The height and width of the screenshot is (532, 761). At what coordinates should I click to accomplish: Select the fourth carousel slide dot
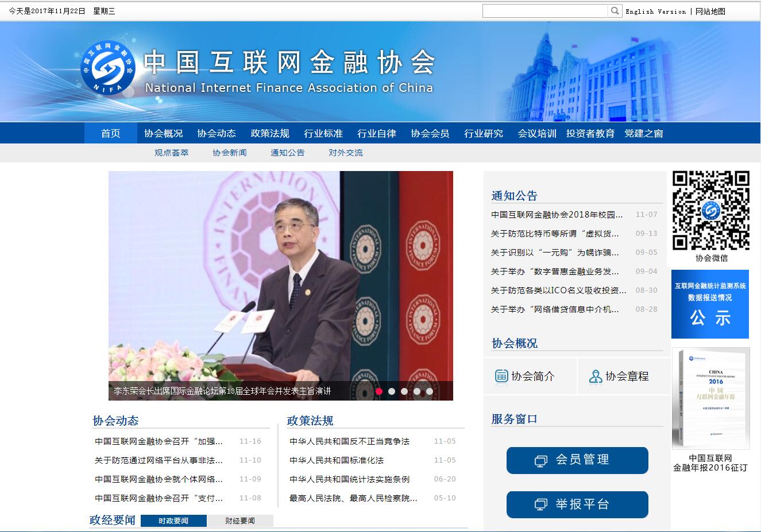point(417,391)
